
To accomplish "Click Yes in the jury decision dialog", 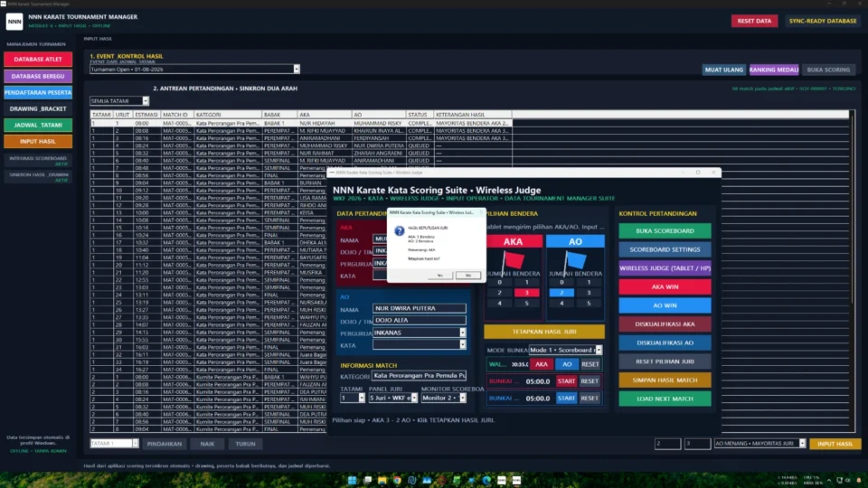I will 440,275.
